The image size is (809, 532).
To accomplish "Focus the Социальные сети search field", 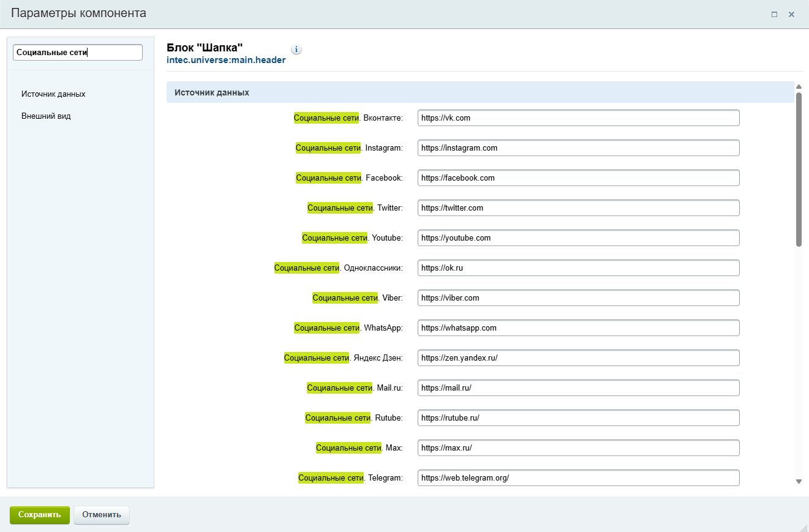I will pos(78,53).
